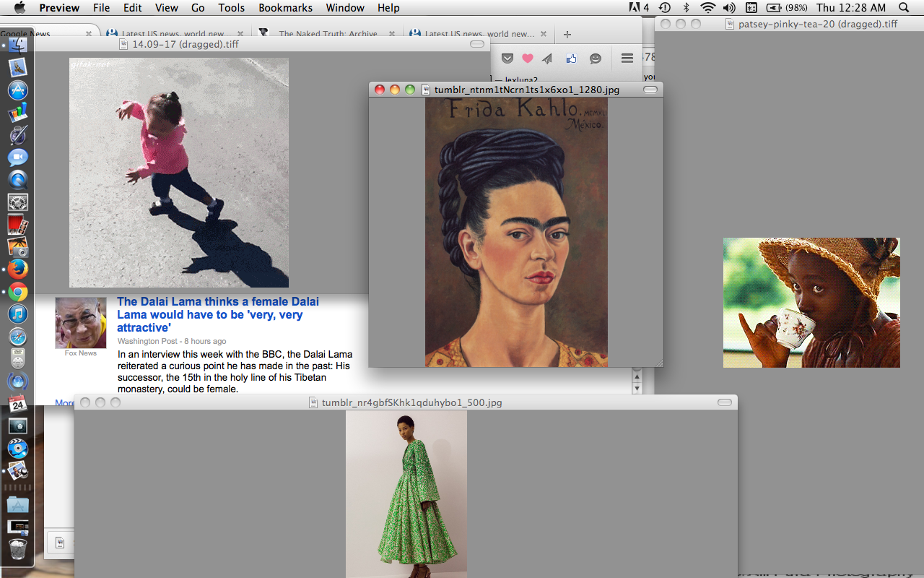Screen dimensions: 924x578
Task: Launch Safari compass icon in Dock
Action: click(x=18, y=337)
